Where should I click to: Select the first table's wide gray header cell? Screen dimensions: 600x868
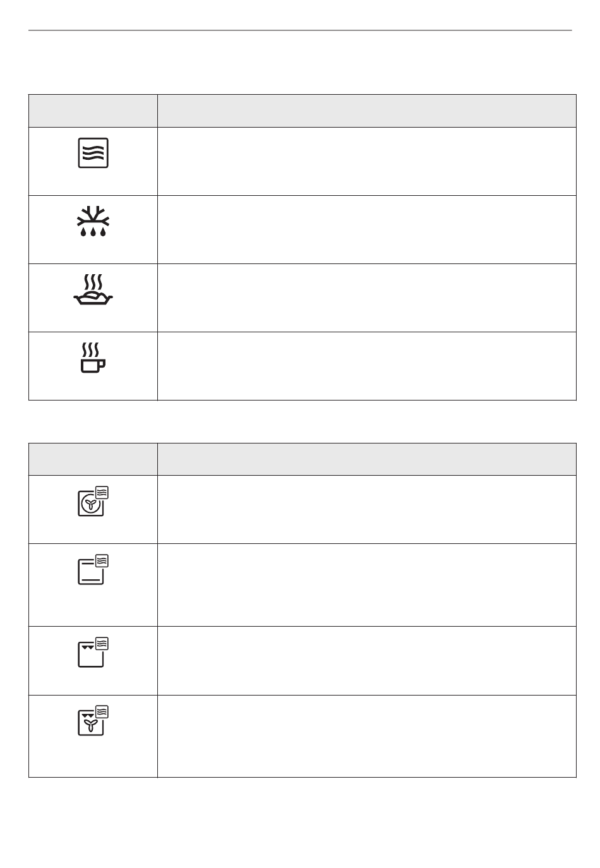tap(367, 111)
